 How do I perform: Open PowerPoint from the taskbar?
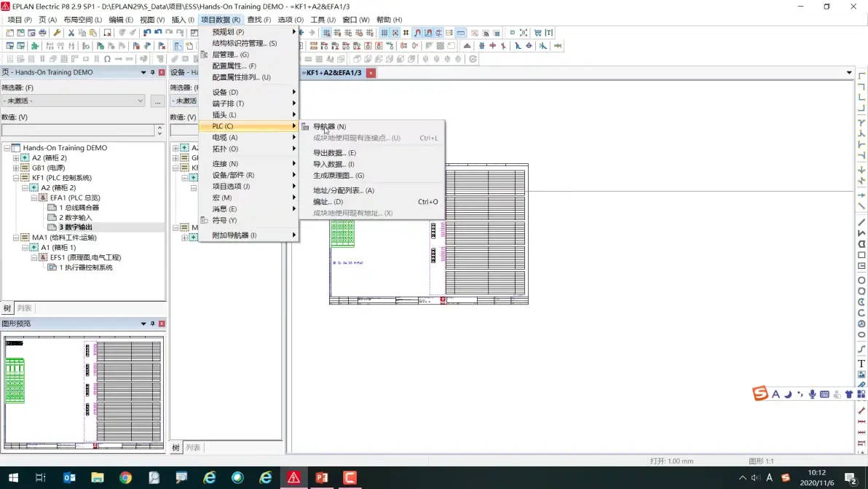[x=322, y=477]
